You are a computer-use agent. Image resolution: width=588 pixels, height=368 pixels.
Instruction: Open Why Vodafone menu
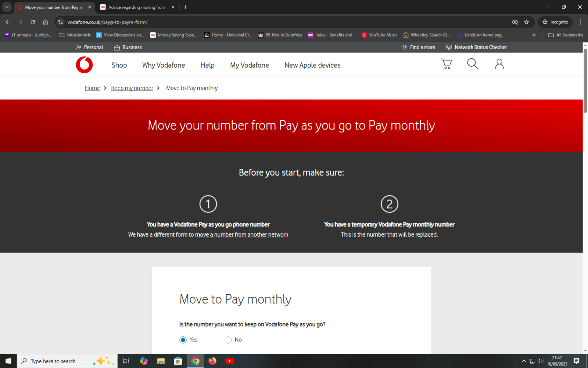tap(164, 65)
